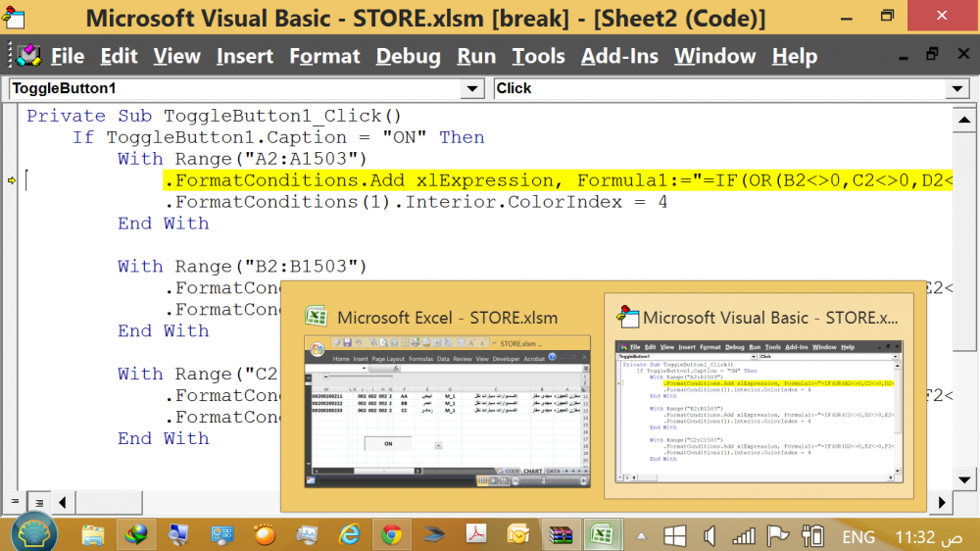Click vertical scrollbar down arrow
Image resolution: width=980 pixels, height=551 pixels.
(x=964, y=479)
